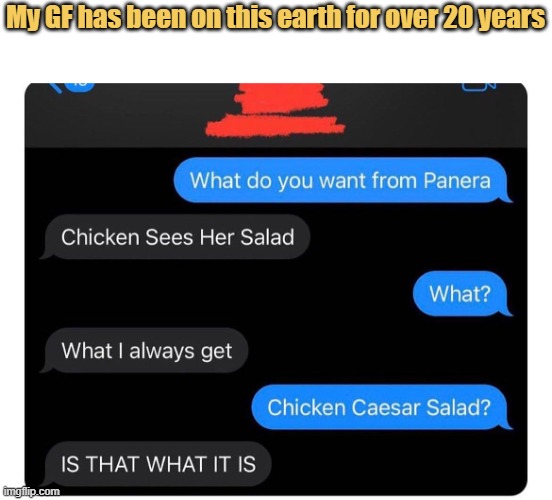Viewport: 552px width, 500px height.
Task: Select the blue 'What?' message bubble
Action: pos(462,294)
